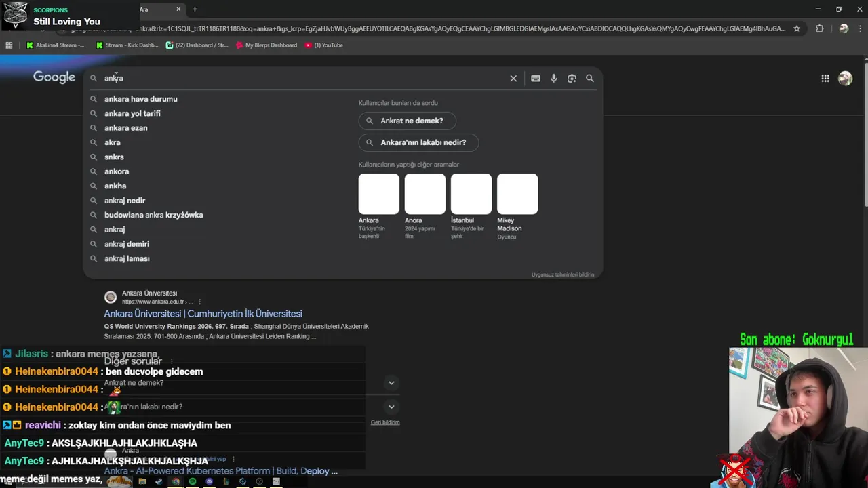Open the Chrome extensions puzzle icon
Image resolution: width=868 pixels, height=488 pixels.
[820, 28]
